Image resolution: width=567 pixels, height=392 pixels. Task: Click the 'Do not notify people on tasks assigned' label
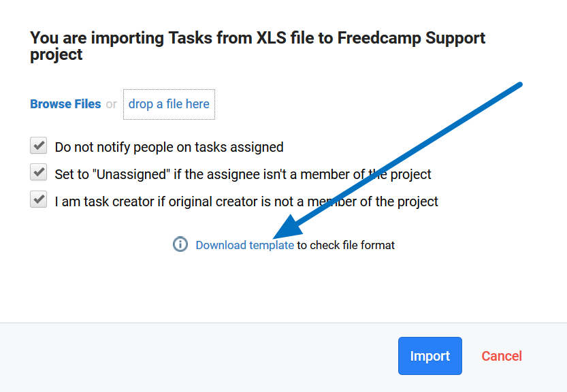(x=169, y=147)
